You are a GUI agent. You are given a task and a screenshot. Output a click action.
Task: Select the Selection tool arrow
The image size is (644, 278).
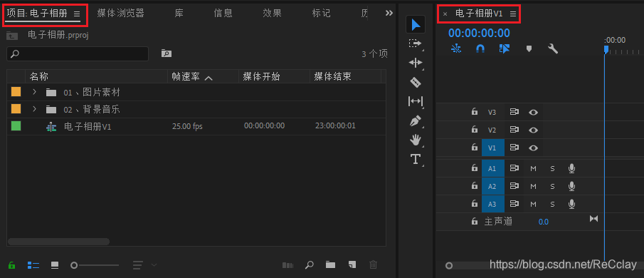click(416, 24)
